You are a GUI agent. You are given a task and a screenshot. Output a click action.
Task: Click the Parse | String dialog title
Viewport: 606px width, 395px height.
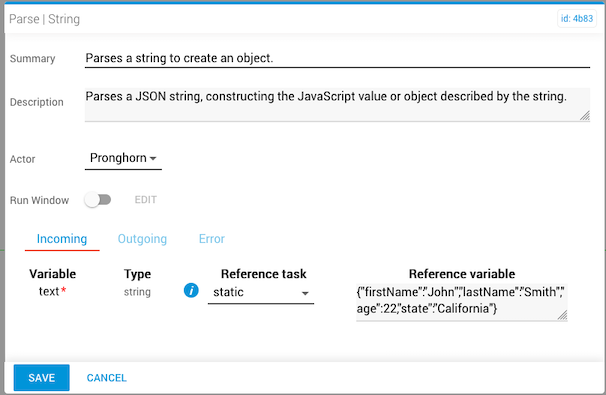[x=44, y=19]
